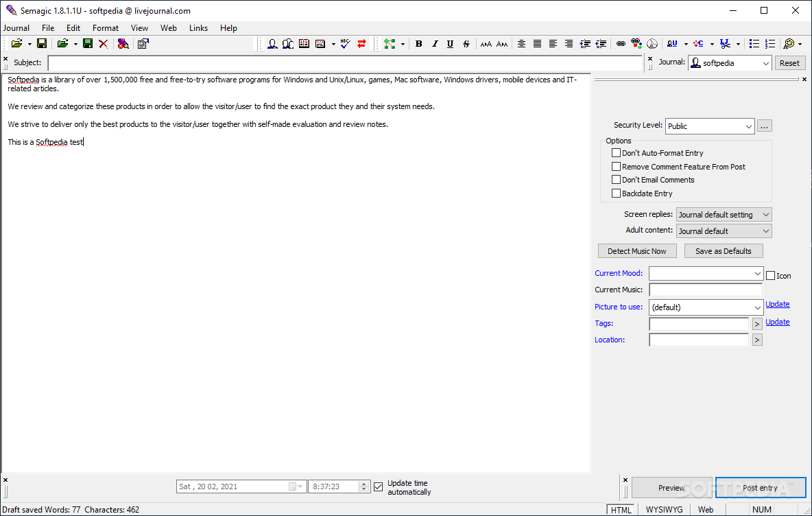The width and height of the screenshot is (812, 516).
Task: Click the Current Music text field
Action: coord(705,290)
